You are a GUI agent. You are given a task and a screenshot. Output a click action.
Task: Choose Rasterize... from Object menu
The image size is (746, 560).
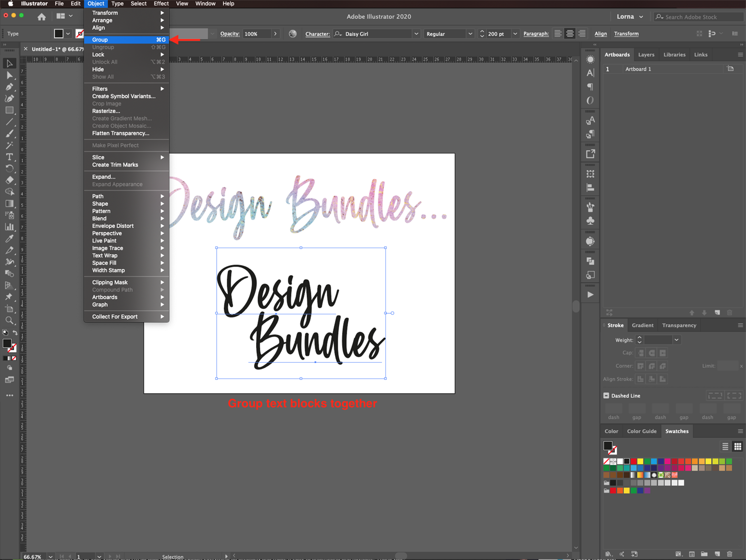tap(127, 111)
